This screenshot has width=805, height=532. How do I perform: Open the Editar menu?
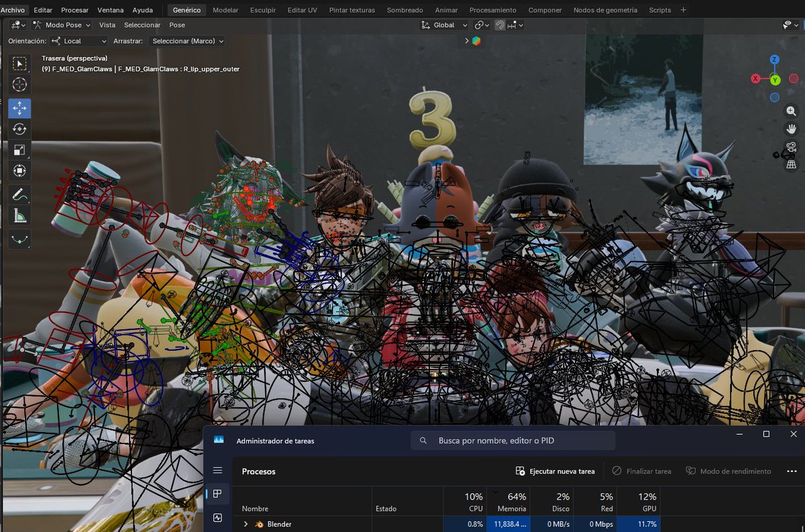43,10
